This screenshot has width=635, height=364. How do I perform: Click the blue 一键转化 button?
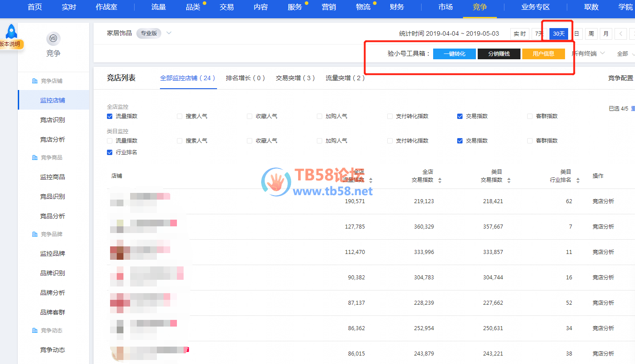(454, 54)
